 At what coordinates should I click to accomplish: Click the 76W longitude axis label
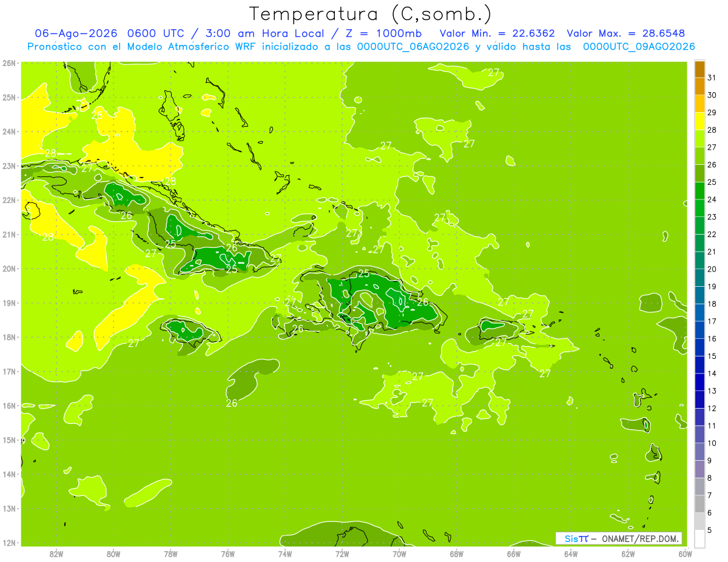coord(227,554)
